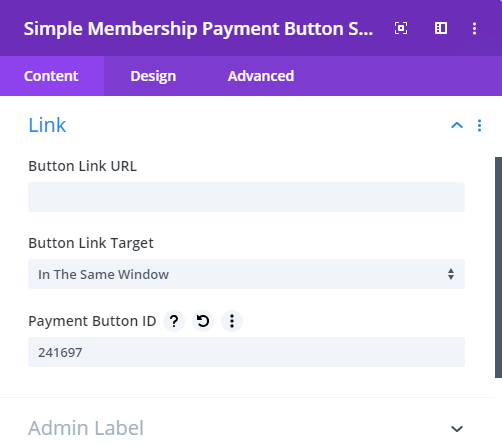
Task: Open module header three-dot menu
Action: pyautogui.click(x=474, y=28)
